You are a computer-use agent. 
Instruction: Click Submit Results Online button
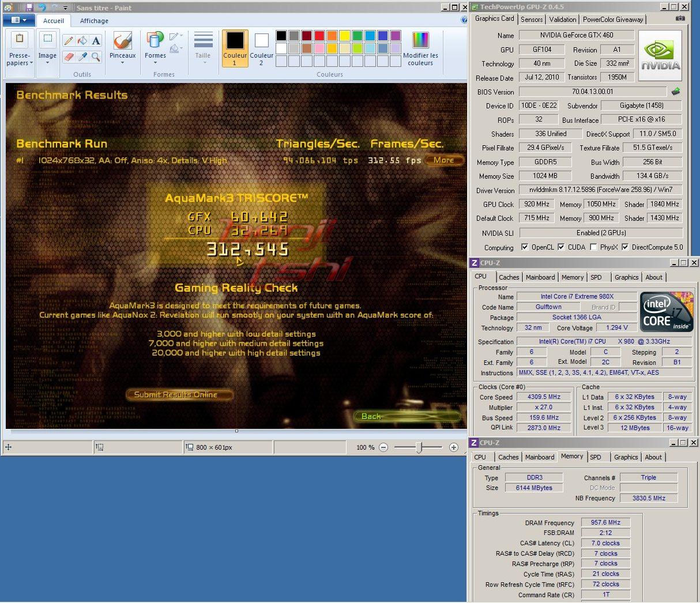(x=179, y=395)
